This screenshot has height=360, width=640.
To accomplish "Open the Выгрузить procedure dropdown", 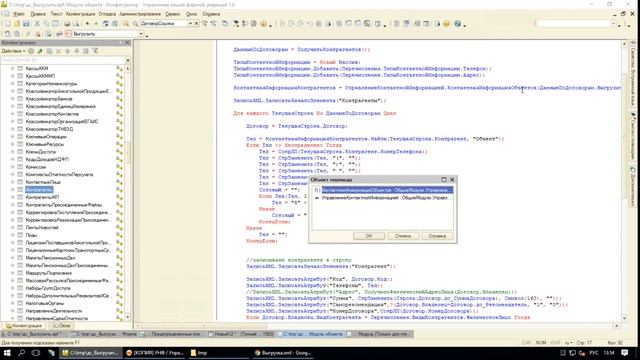I will (x=141, y=34).
